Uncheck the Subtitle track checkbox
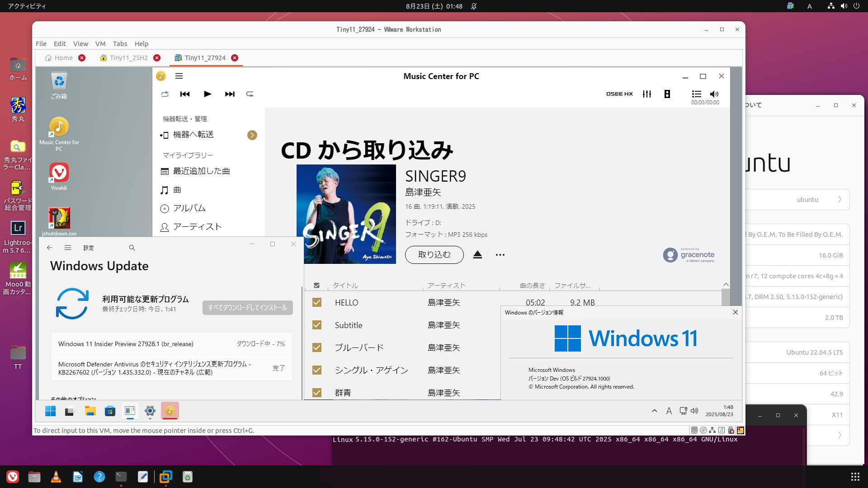The height and width of the screenshot is (488, 868). point(317,325)
